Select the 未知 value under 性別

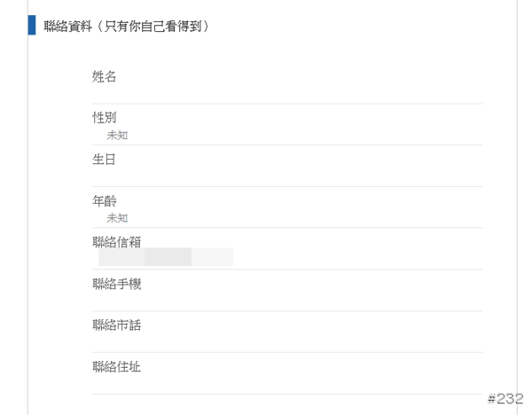(x=117, y=135)
